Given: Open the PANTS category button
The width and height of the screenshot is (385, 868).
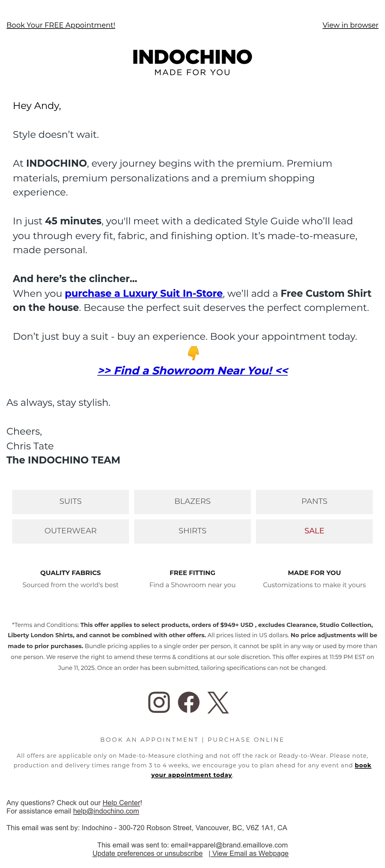Looking at the screenshot, I should (314, 502).
